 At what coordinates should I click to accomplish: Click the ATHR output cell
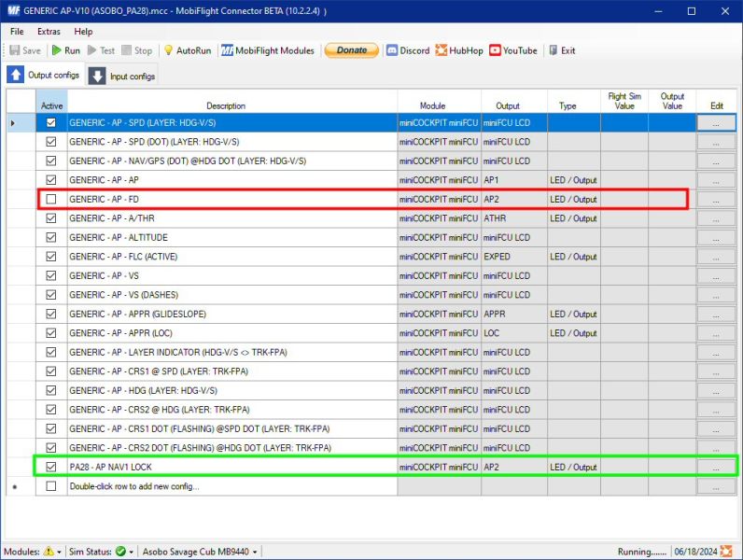pyautogui.click(x=514, y=218)
